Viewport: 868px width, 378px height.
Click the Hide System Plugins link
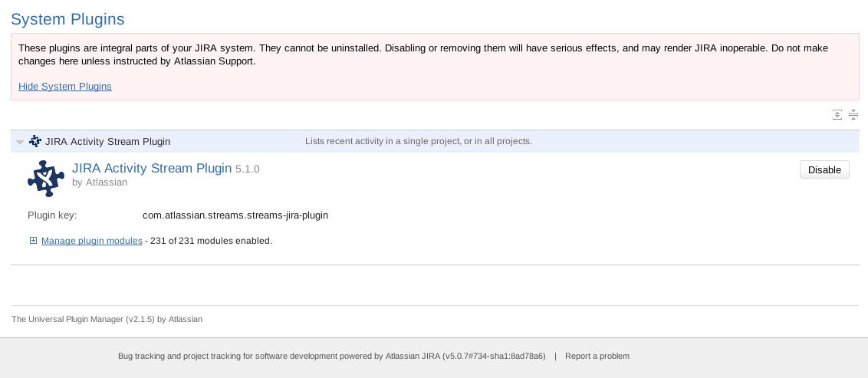coord(64,87)
